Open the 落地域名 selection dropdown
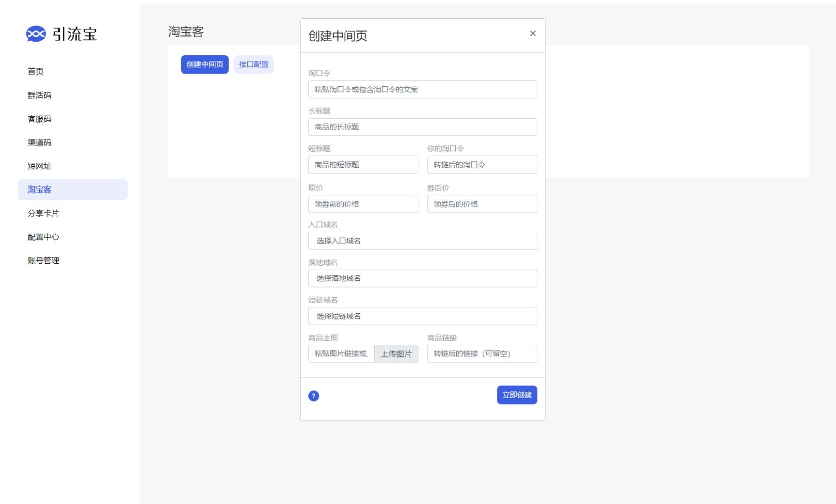Viewport: 836px width, 504px height. tap(422, 278)
